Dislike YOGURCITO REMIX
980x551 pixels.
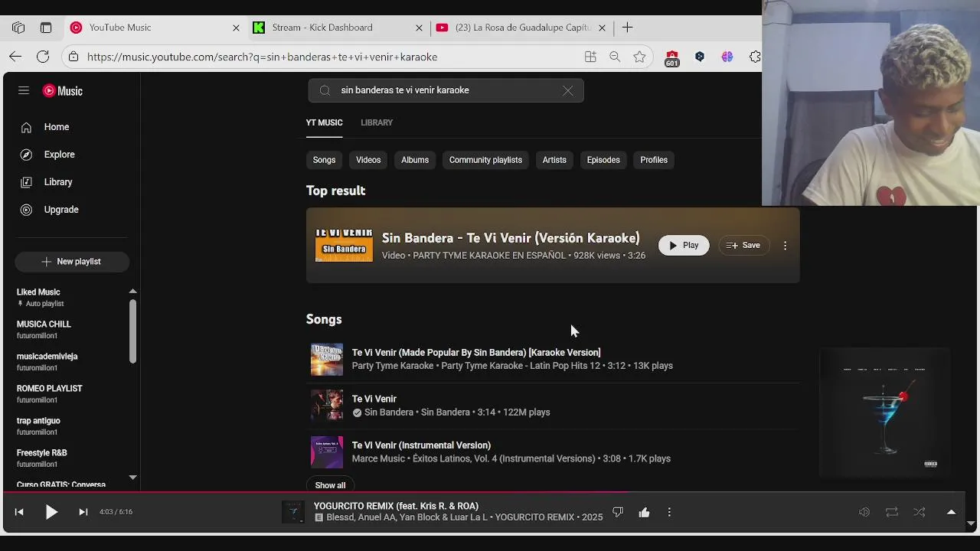pyautogui.click(x=618, y=512)
